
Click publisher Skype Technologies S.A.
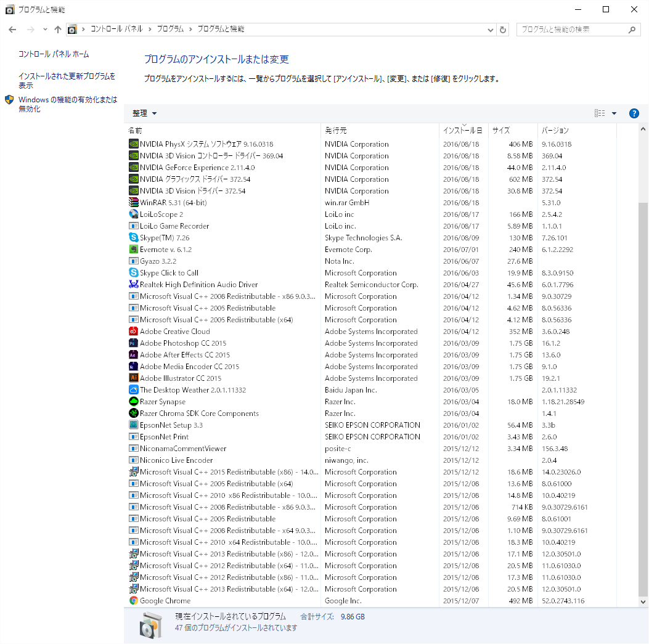tap(364, 237)
